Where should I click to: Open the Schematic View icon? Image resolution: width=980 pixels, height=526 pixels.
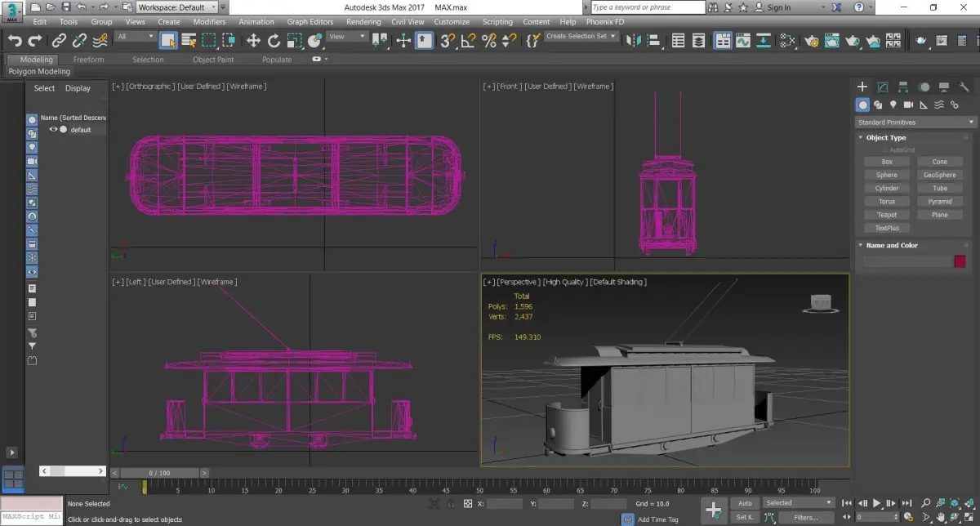click(764, 40)
